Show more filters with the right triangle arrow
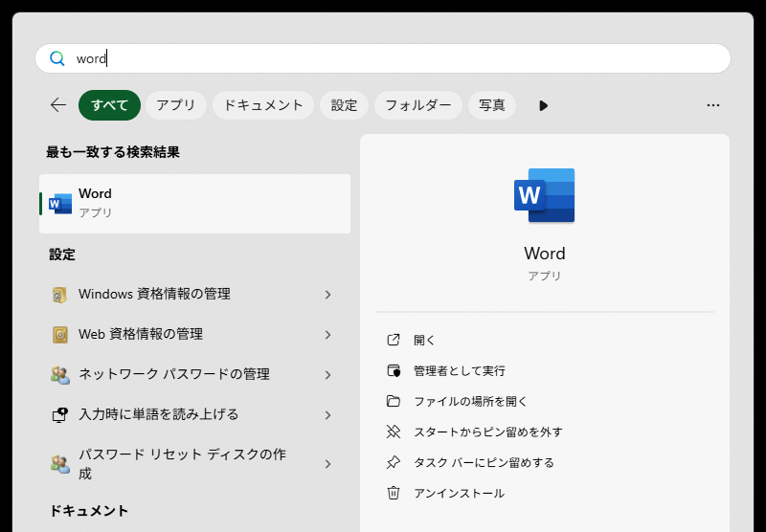This screenshot has height=532, width=766. pyautogui.click(x=543, y=105)
